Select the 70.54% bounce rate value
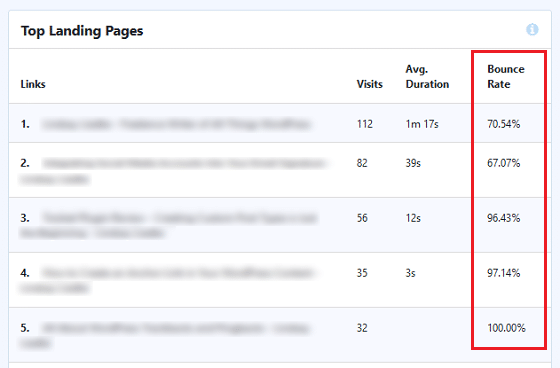 [x=504, y=124]
